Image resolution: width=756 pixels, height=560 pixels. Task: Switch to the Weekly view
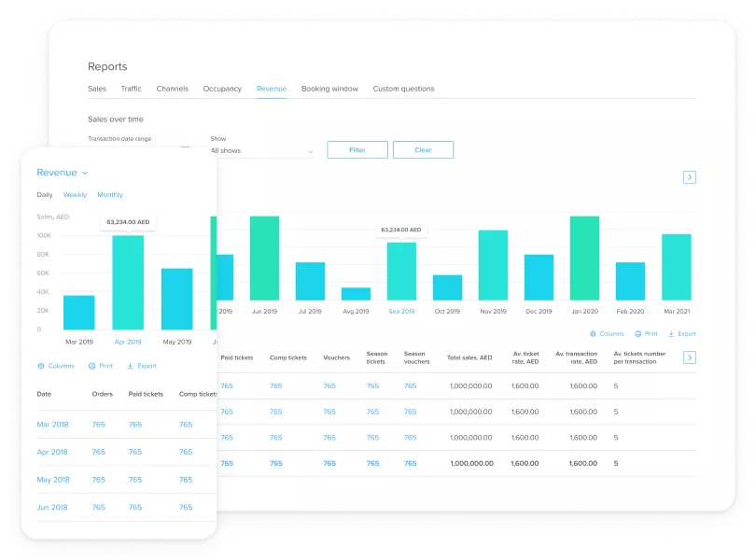75,195
